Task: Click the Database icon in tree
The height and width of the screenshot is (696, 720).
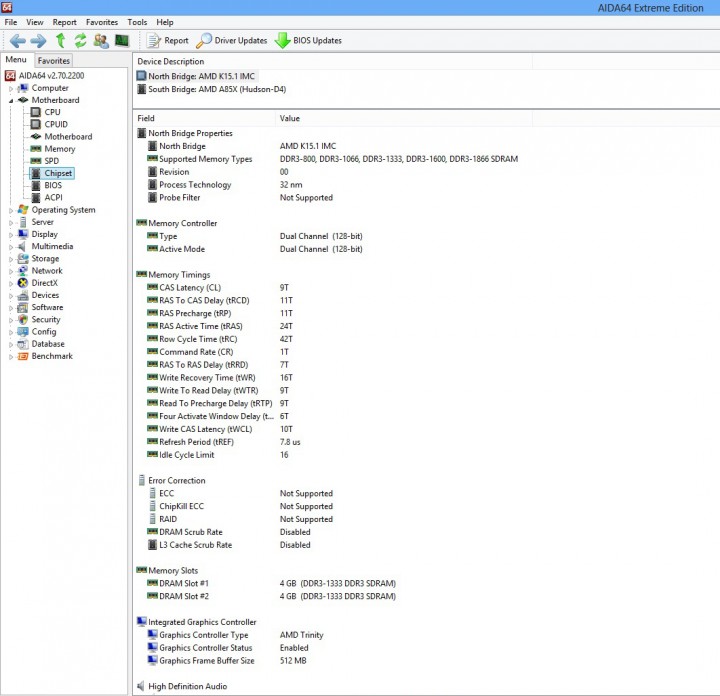Action: 22,344
